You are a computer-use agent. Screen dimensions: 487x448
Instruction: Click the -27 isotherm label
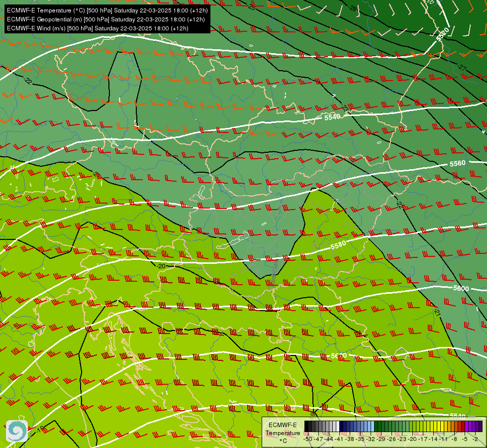point(462,67)
